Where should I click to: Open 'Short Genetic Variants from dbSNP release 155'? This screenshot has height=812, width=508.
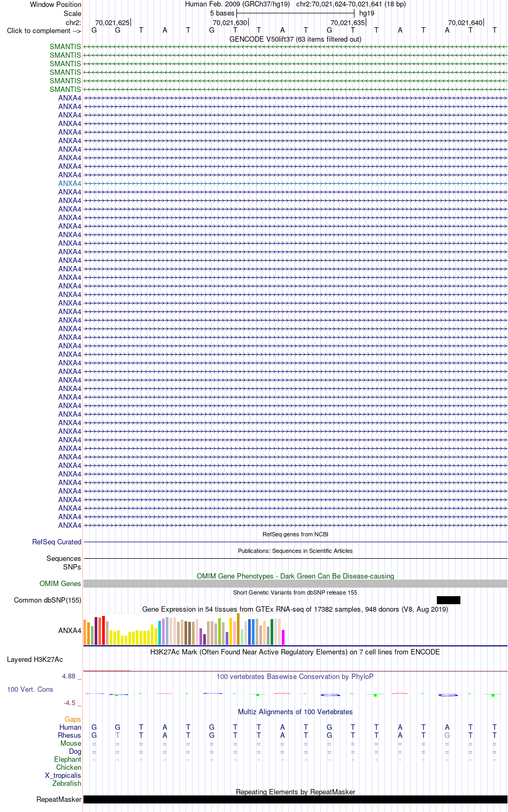295,592
